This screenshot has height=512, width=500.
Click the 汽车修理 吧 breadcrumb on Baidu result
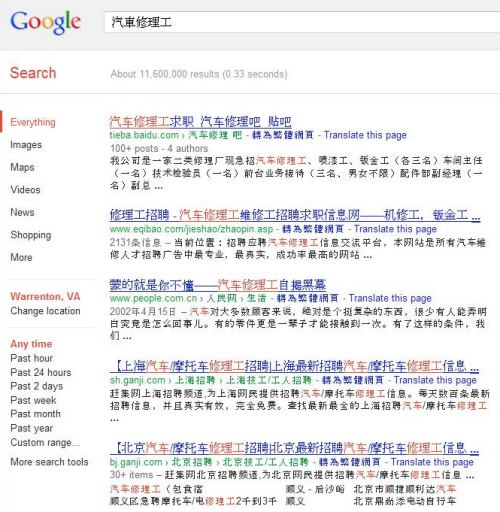pyautogui.click(x=215, y=135)
